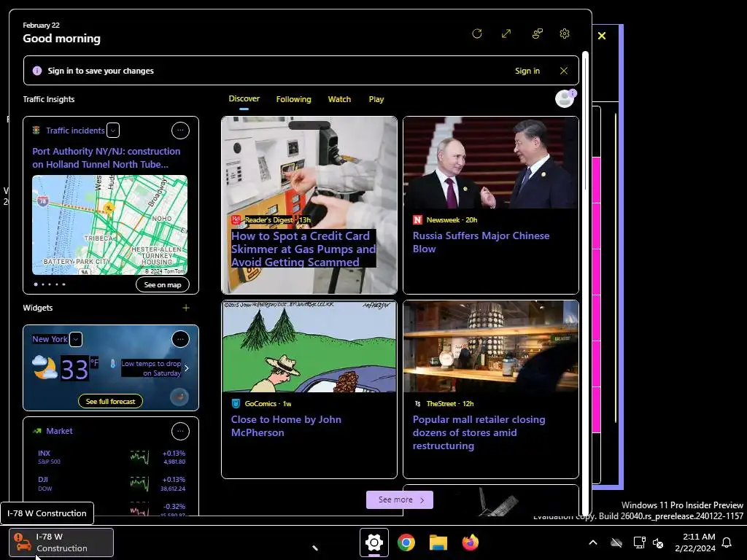Click the traffic map thumbnail

click(109, 225)
